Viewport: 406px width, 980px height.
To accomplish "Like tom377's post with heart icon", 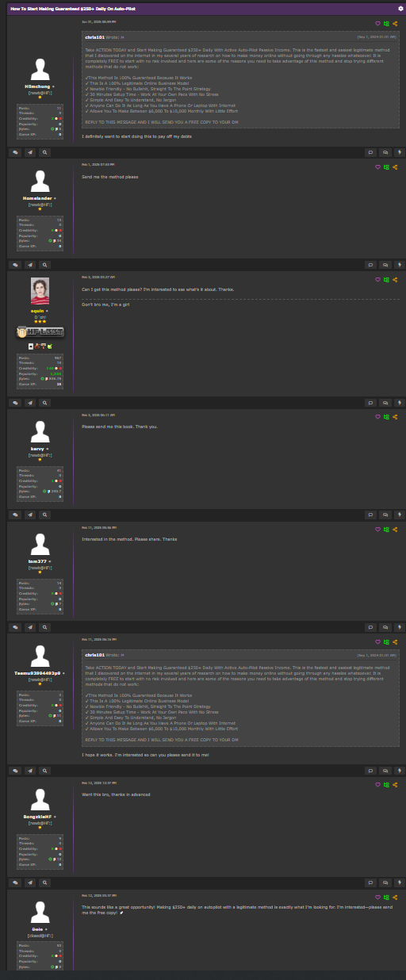I will click(378, 530).
